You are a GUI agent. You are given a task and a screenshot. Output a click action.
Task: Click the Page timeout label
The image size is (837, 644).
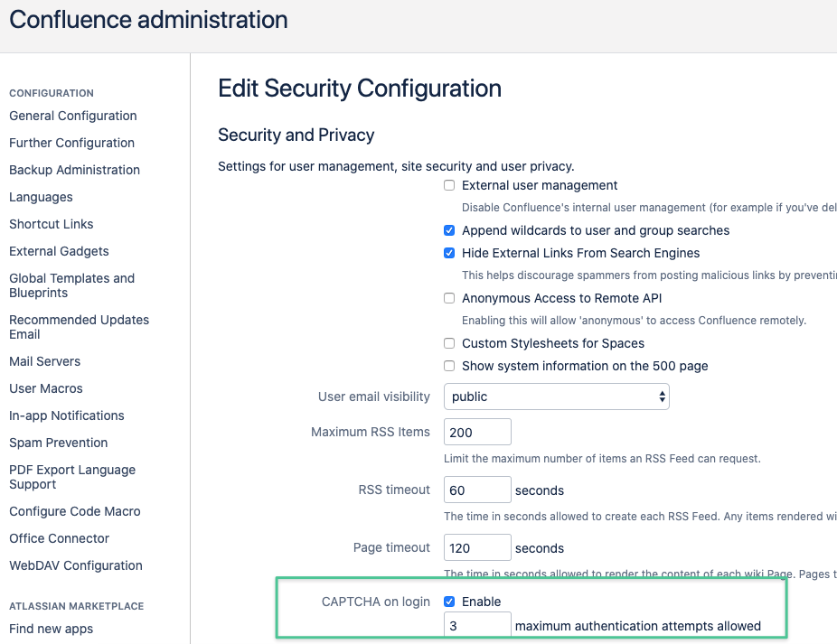tap(391, 547)
